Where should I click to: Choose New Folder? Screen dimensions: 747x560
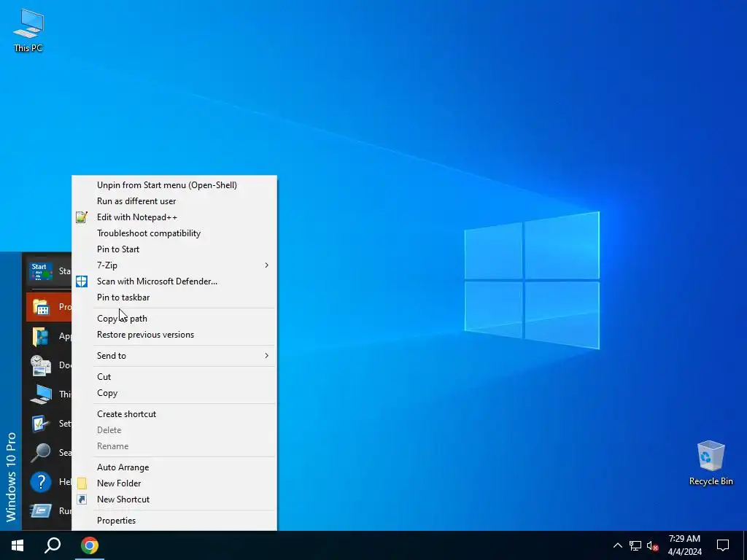coord(174,483)
